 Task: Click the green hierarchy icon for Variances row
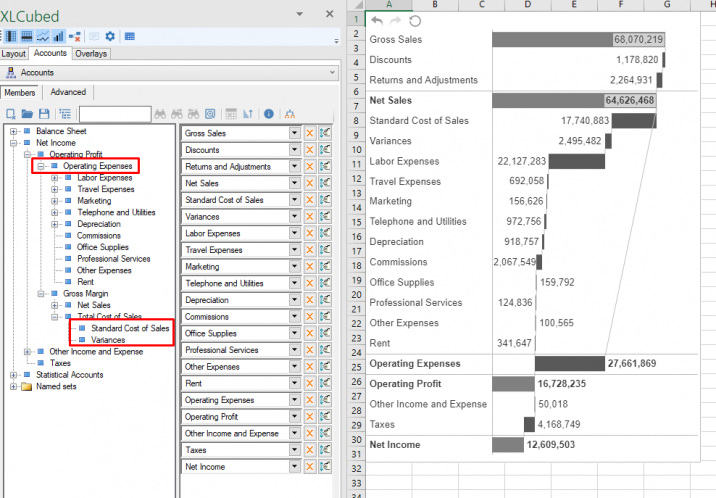[325, 216]
